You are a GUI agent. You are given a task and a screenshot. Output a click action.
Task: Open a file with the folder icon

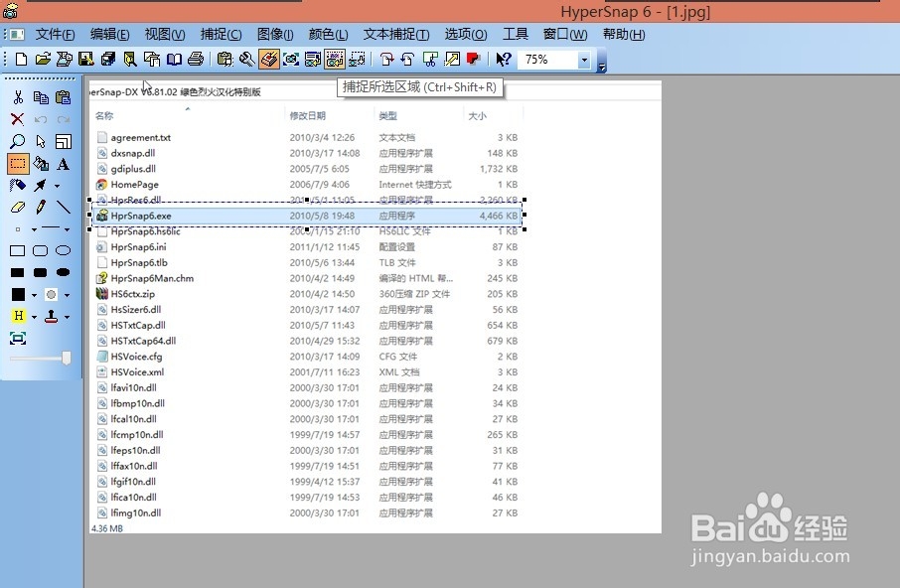[43, 59]
